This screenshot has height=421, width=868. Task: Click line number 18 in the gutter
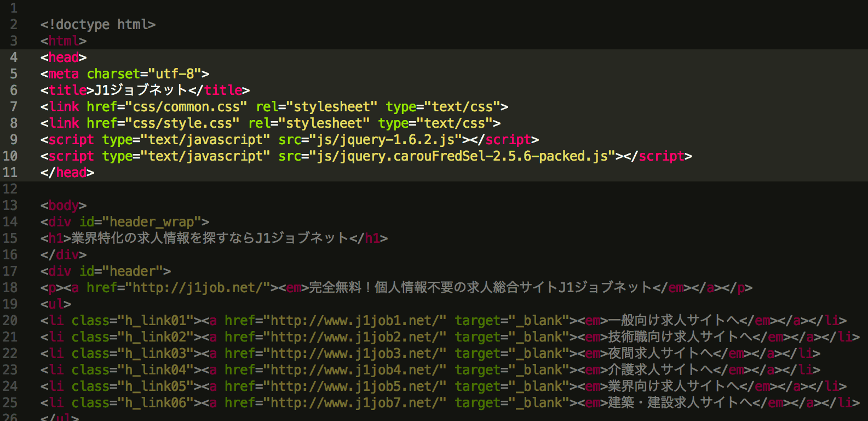click(x=10, y=288)
